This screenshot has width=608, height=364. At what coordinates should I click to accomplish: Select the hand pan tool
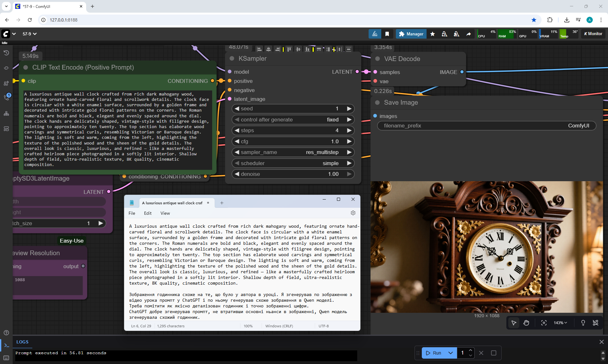(526, 323)
